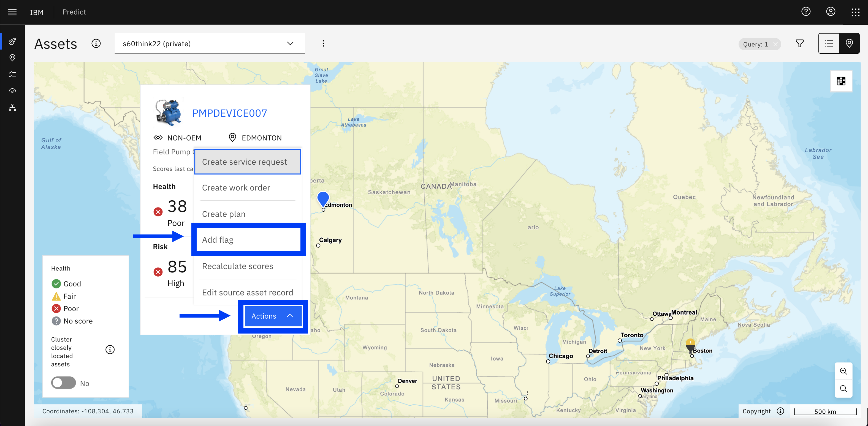868x426 pixels.
Task: Open the map location icon in sidebar
Action: click(x=12, y=58)
